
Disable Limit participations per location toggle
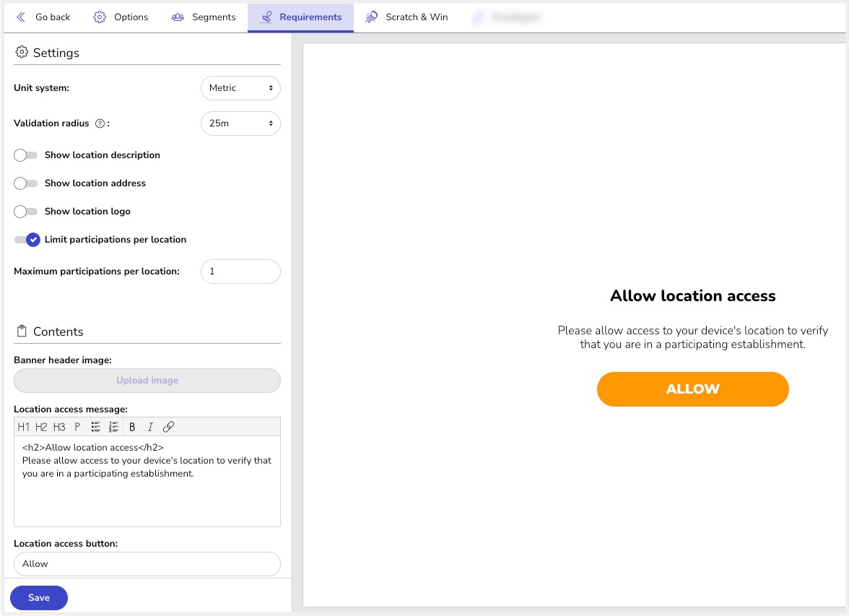coord(27,240)
